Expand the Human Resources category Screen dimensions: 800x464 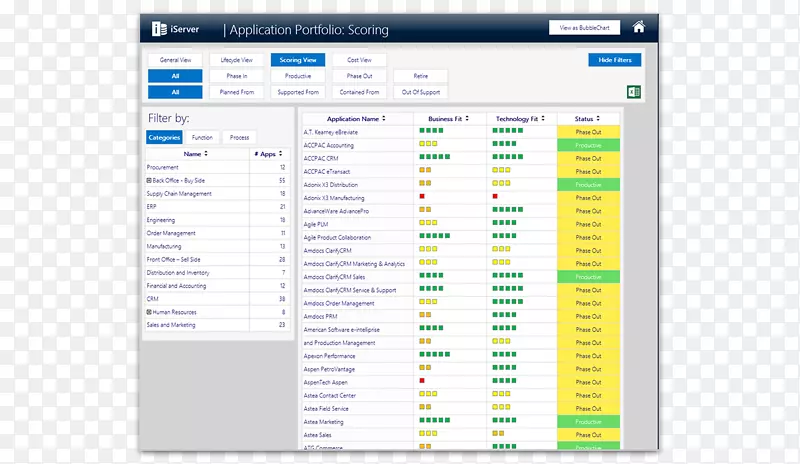[149, 312]
